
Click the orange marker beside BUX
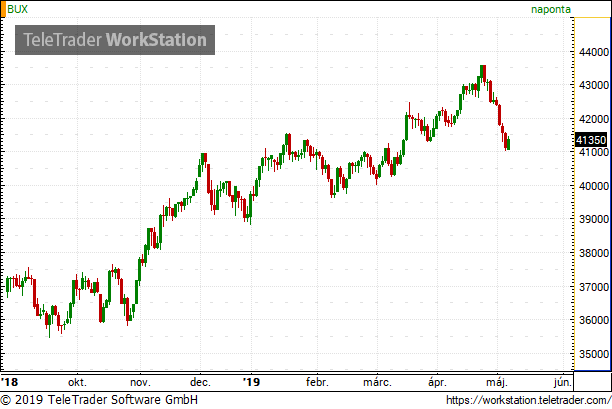click(3, 9)
